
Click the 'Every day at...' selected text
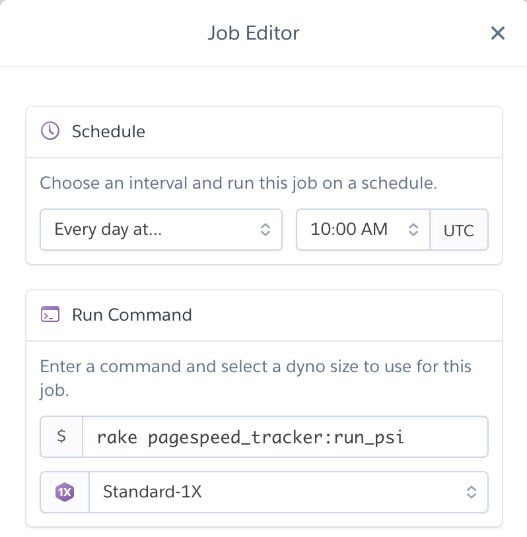(x=108, y=229)
